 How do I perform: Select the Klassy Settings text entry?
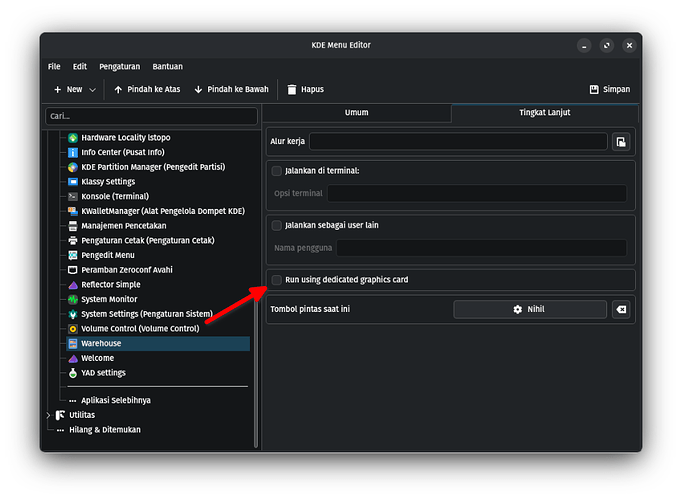108,182
